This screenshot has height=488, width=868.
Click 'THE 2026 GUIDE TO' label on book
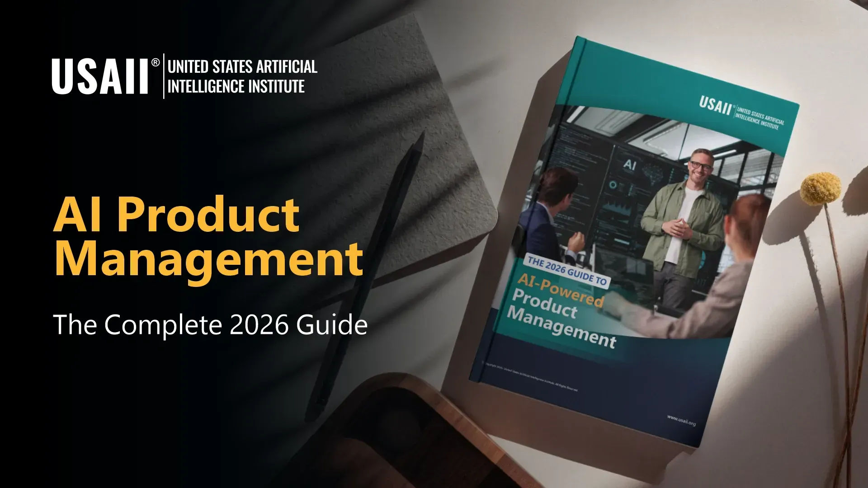click(x=567, y=271)
